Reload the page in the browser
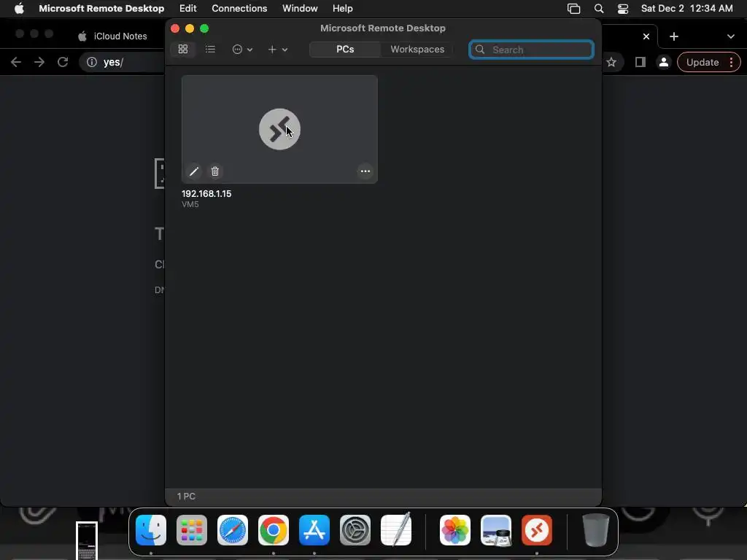Viewport: 747px width, 560px height. (x=63, y=62)
